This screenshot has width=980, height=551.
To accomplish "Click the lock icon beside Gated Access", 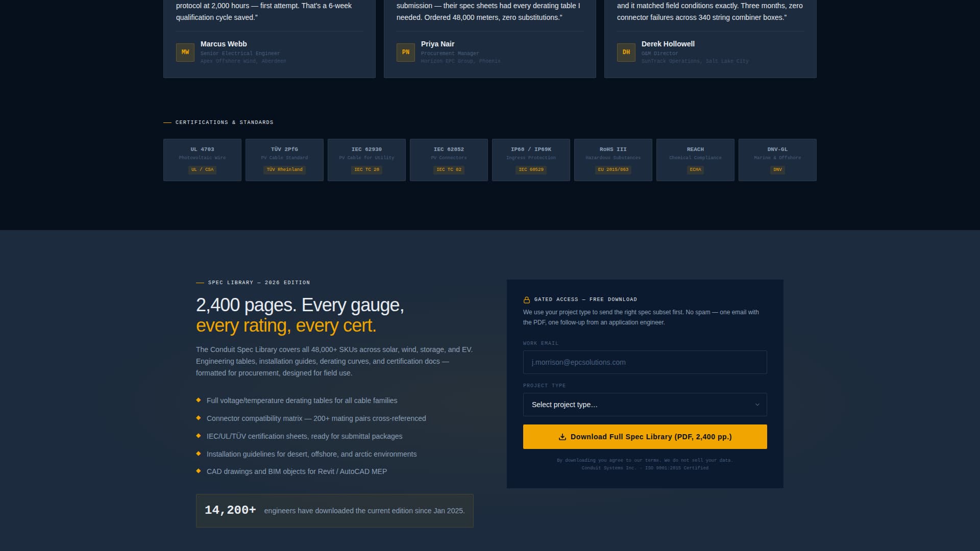I will [527, 300].
